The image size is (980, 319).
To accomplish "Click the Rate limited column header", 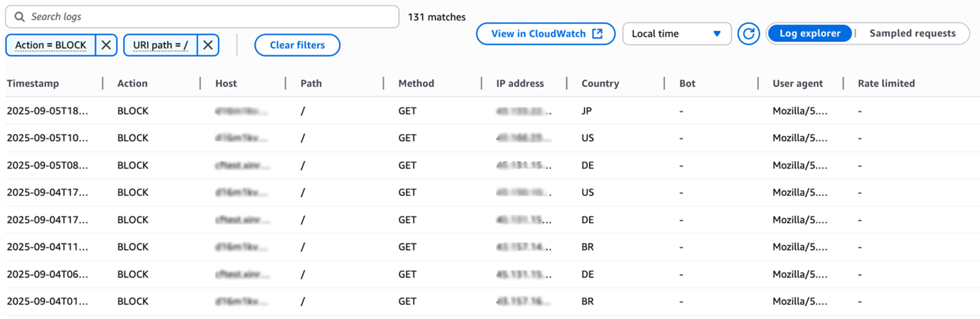I will point(886,83).
